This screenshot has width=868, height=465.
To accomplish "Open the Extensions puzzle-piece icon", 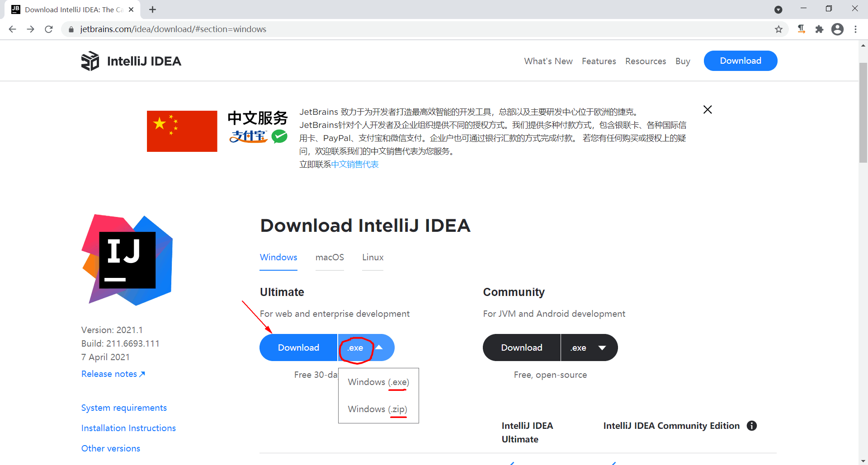I will click(x=820, y=29).
